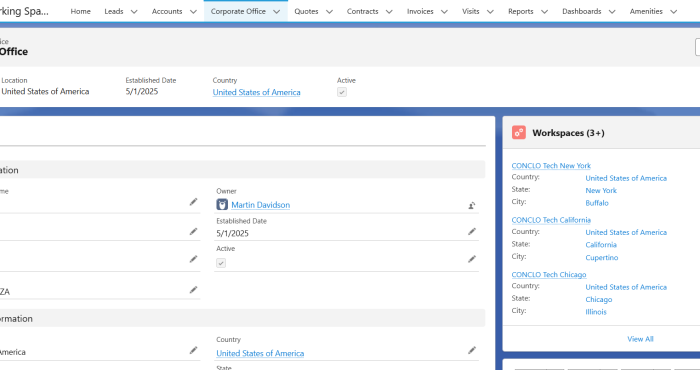Select the Corporate Office tab
700x370 pixels.
(x=238, y=12)
